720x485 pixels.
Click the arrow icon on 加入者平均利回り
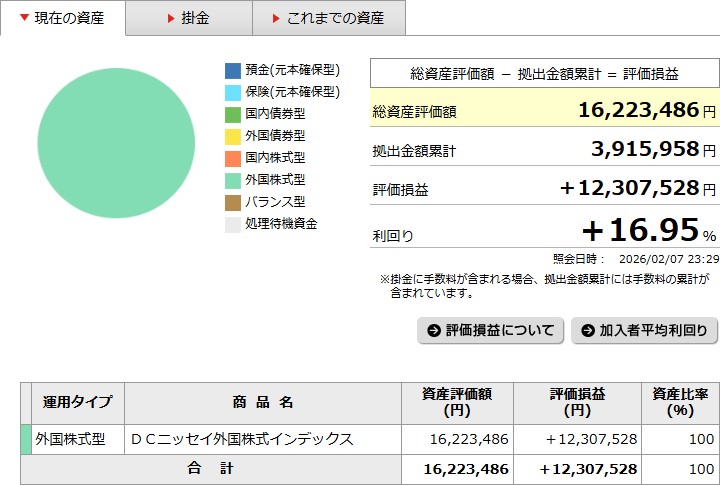tap(587, 331)
